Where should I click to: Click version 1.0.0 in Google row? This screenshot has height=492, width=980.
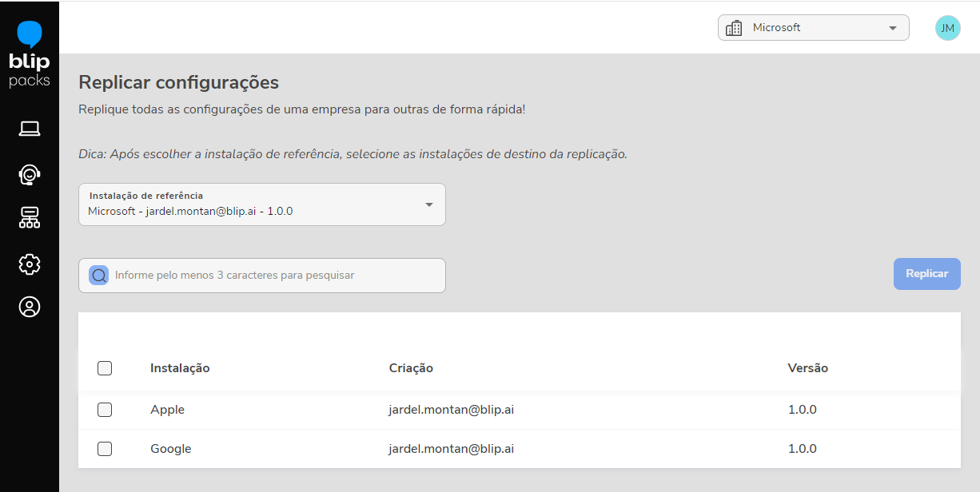[803, 449]
